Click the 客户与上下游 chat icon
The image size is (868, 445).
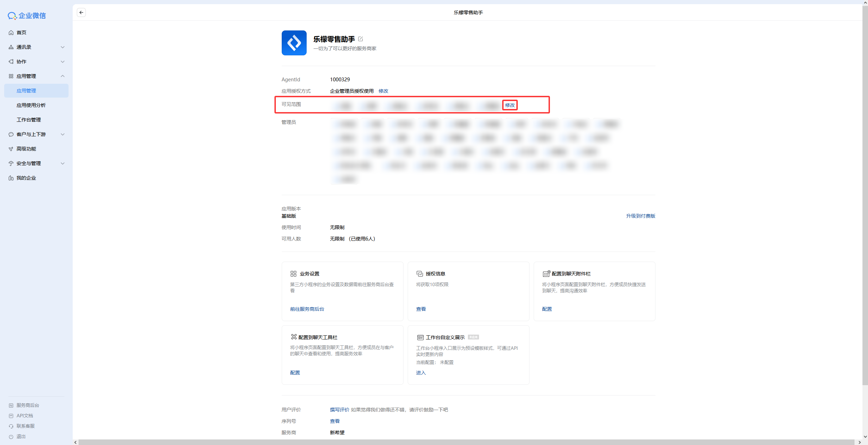tap(11, 134)
